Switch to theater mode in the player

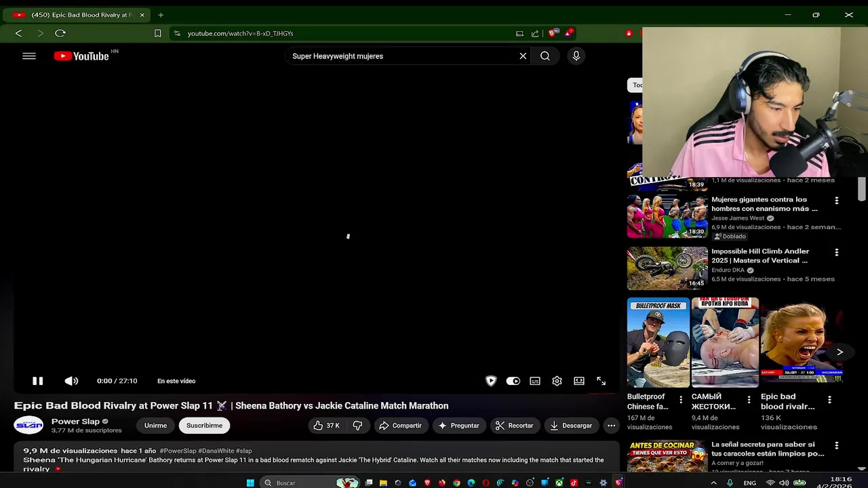[x=579, y=381]
